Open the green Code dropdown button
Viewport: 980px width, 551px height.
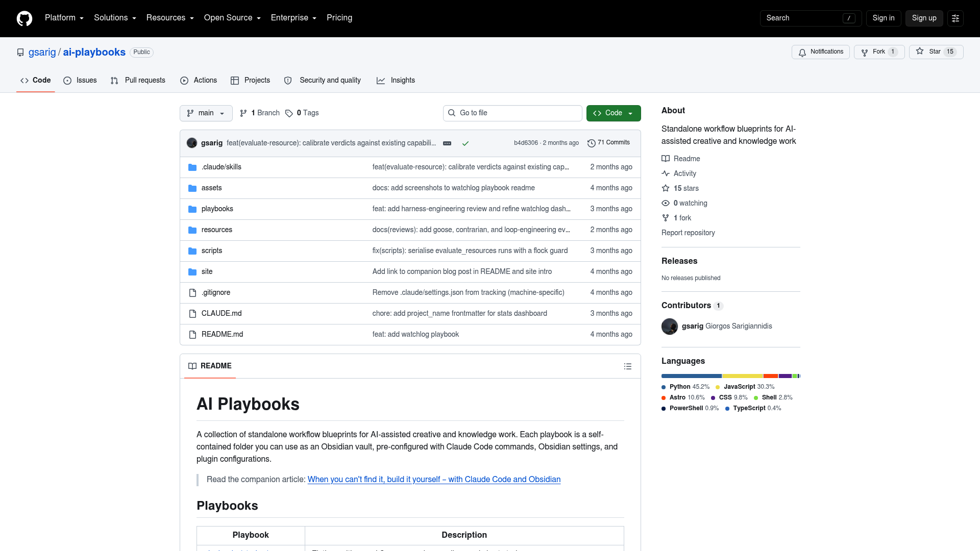[x=614, y=113]
